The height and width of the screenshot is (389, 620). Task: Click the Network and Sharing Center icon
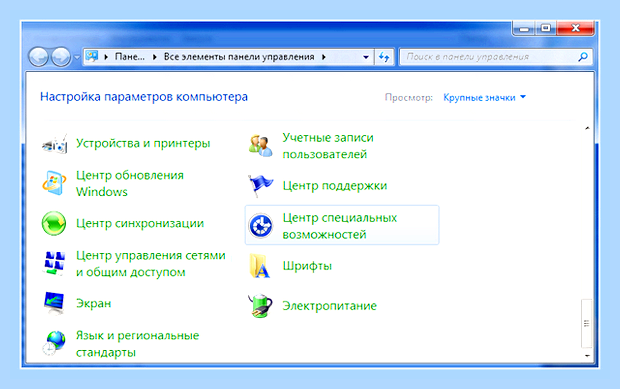click(54, 263)
